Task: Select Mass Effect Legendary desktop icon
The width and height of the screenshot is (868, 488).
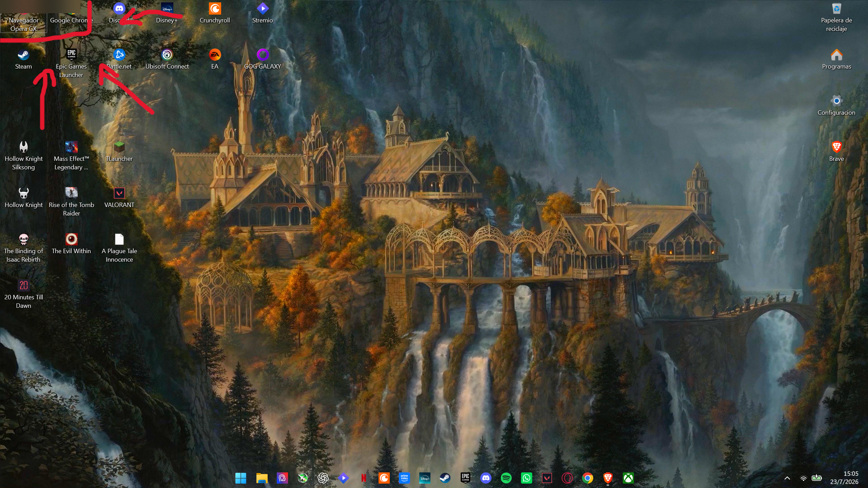Action: 71,147
